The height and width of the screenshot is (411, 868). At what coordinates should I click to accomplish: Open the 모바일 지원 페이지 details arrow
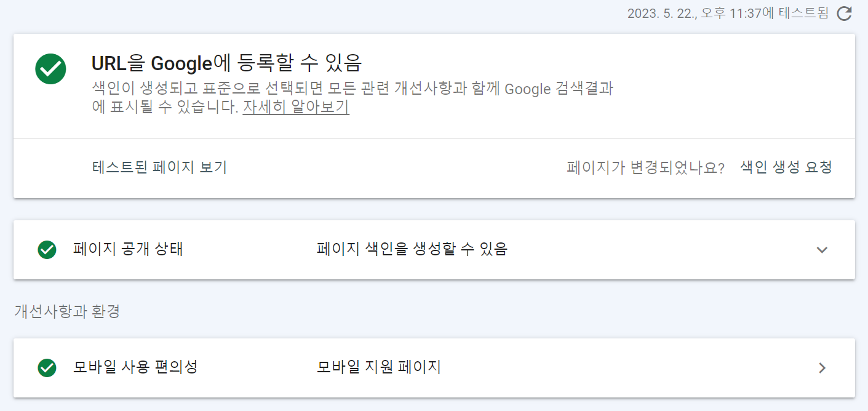pyautogui.click(x=822, y=367)
